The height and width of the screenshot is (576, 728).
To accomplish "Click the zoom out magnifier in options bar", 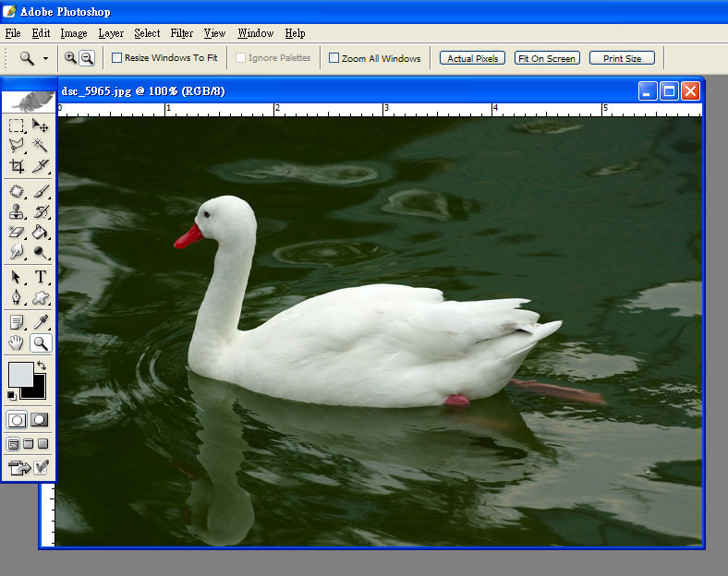I will (87, 58).
